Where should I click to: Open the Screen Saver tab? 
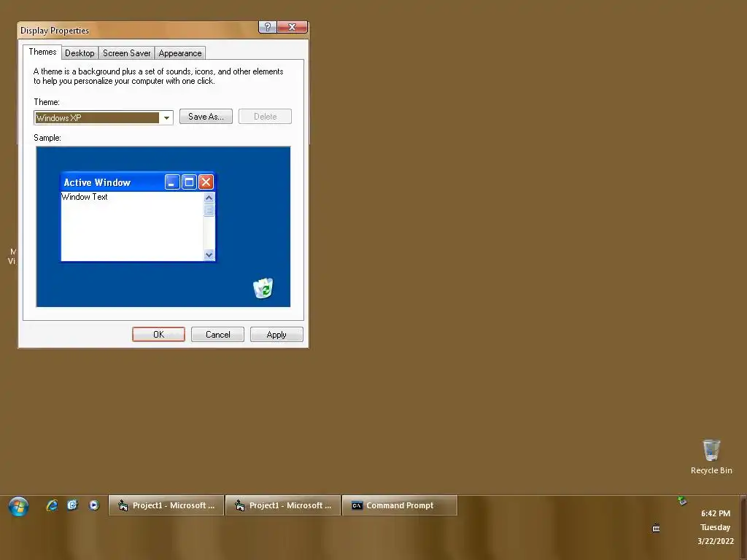pyautogui.click(x=127, y=52)
